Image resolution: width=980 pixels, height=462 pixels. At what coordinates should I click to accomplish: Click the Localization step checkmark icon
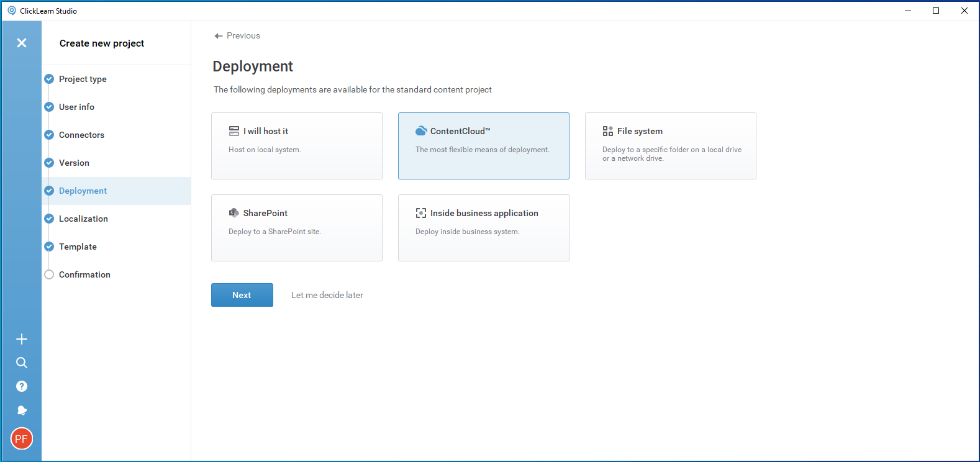49,219
